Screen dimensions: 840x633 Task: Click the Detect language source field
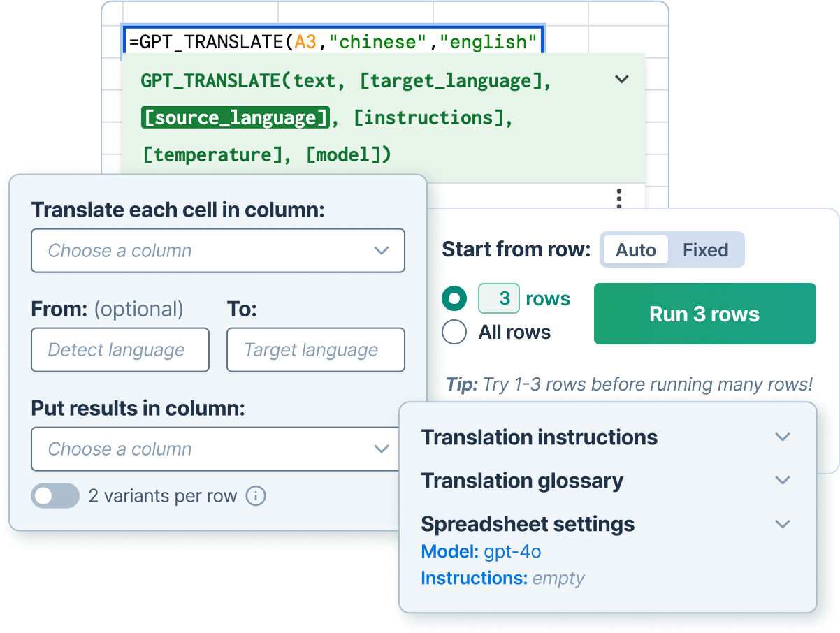(120, 350)
